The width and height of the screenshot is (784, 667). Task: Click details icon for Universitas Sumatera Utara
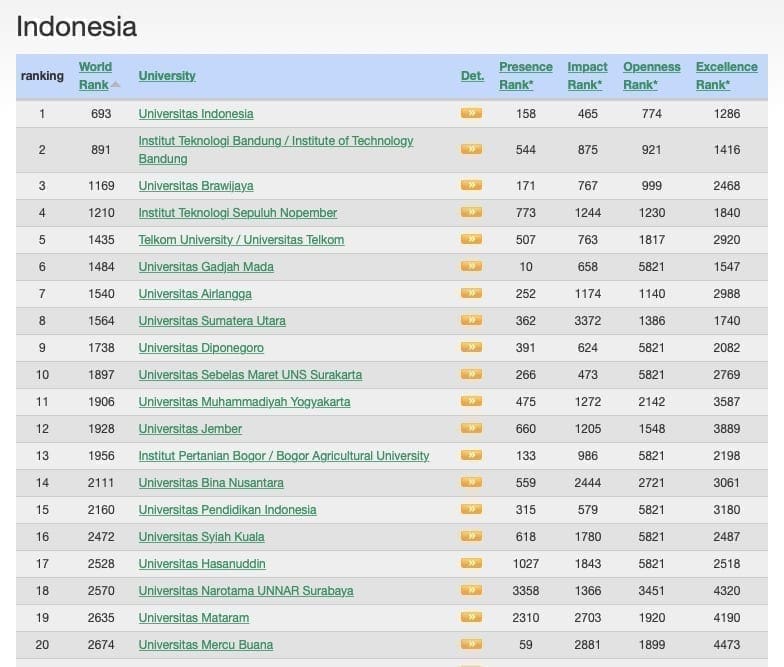[471, 320]
